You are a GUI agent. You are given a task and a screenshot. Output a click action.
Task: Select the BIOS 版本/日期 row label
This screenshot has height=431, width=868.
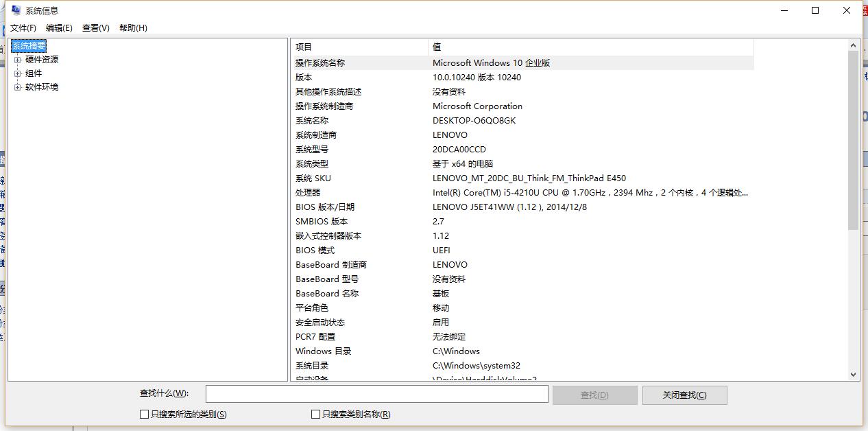(325, 207)
